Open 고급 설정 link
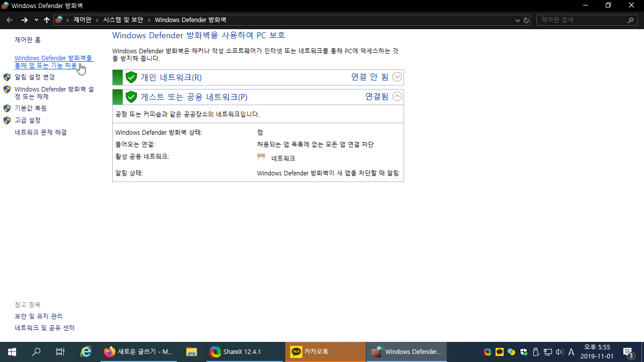Screen dimensions: 644x362 point(28,120)
